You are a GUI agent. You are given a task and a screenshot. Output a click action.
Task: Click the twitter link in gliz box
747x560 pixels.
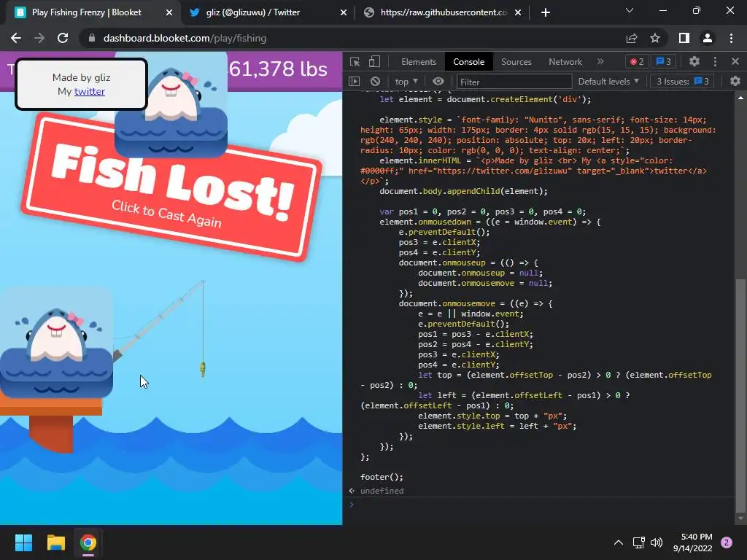coord(90,91)
